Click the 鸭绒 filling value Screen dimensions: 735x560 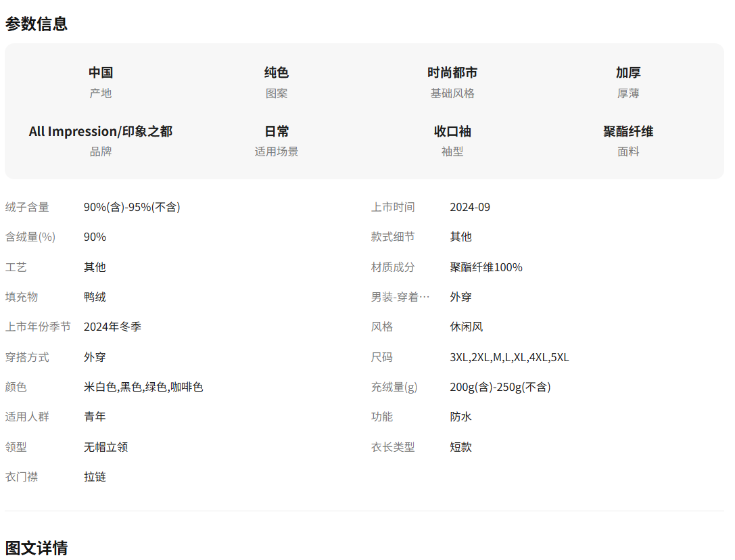click(95, 297)
